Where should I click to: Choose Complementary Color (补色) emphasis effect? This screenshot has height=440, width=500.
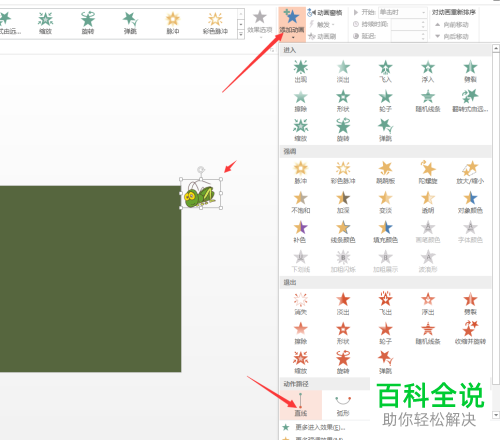pyautogui.click(x=300, y=232)
